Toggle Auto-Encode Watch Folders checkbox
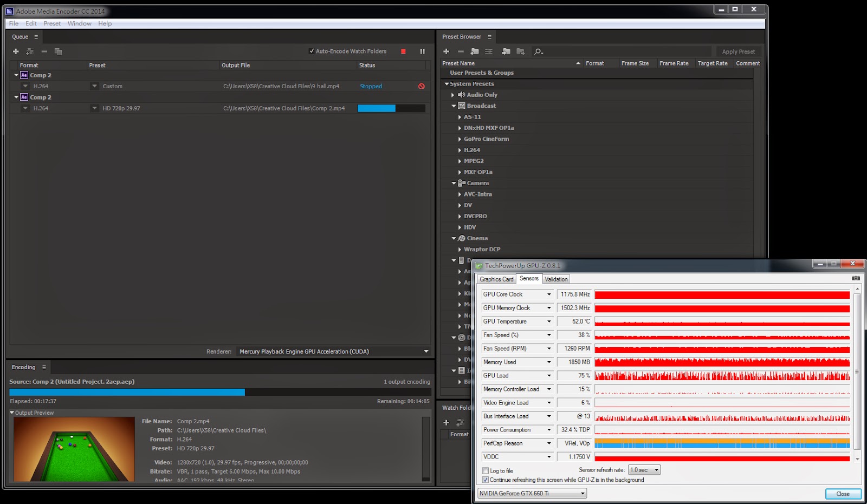This screenshot has height=504, width=867. [312, 51]
